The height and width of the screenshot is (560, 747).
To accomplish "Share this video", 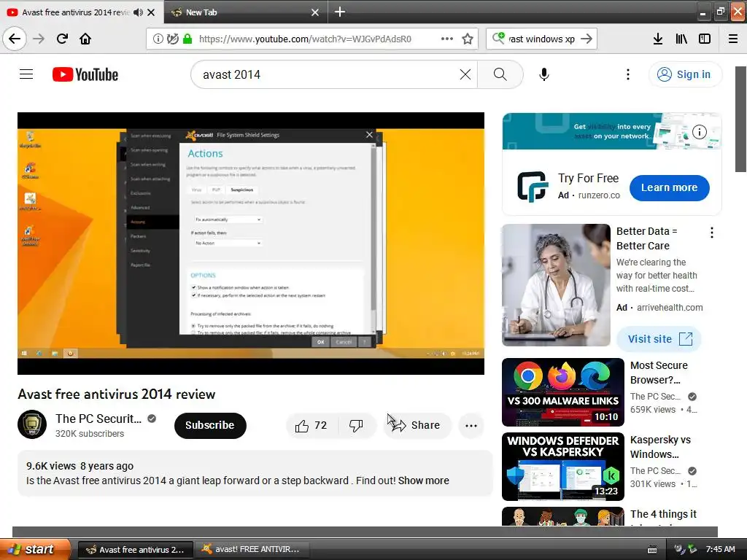I will click(x=417, y=425).
